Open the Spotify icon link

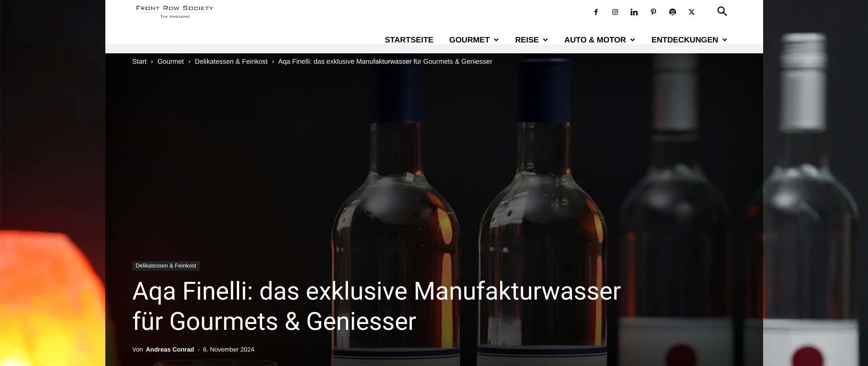point(673,12)
